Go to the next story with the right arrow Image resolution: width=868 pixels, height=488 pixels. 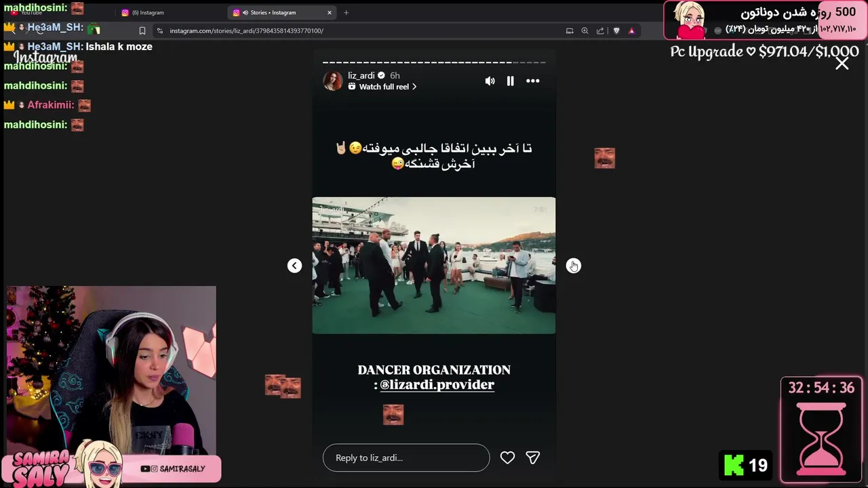pyautogui.click(x=574, y=266)
